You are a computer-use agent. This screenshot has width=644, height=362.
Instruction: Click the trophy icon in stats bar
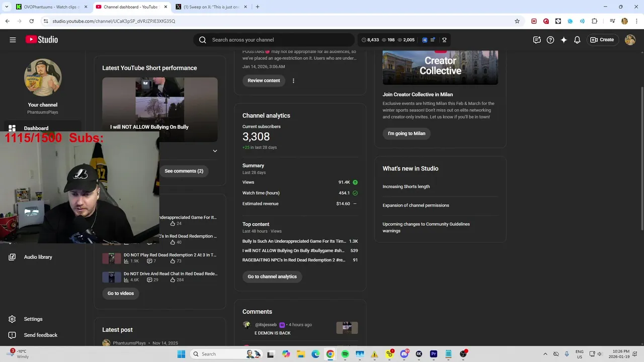pos(444,40)
